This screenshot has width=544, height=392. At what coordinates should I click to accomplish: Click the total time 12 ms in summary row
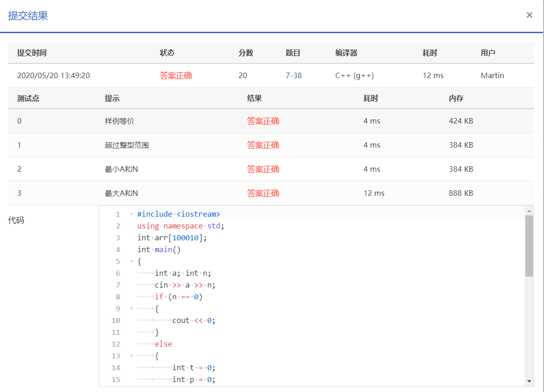click(x=433, y=75)
